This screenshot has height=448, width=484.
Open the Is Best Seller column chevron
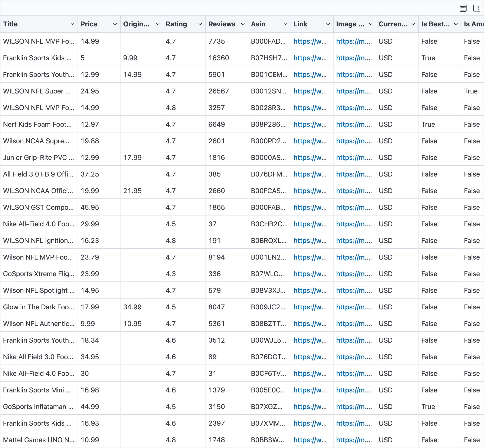pyautogui.click(x=456, y=24)
